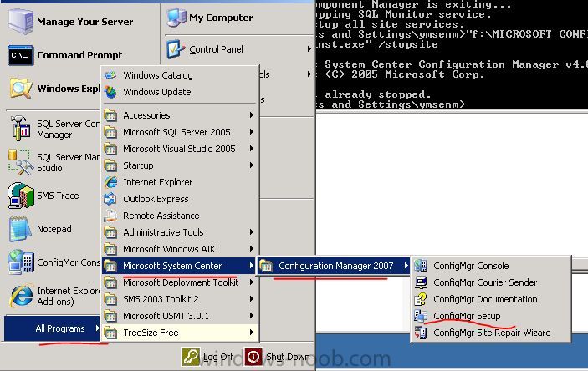
Task: Click the Microsoft Windows AIK label
Action: pyautogui.click(x=169, y=249)
